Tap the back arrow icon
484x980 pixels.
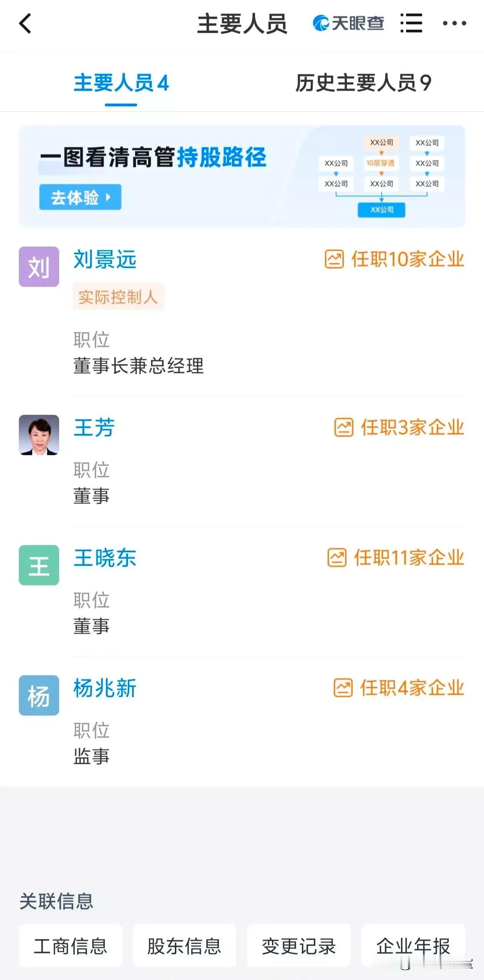click(25, 23)
